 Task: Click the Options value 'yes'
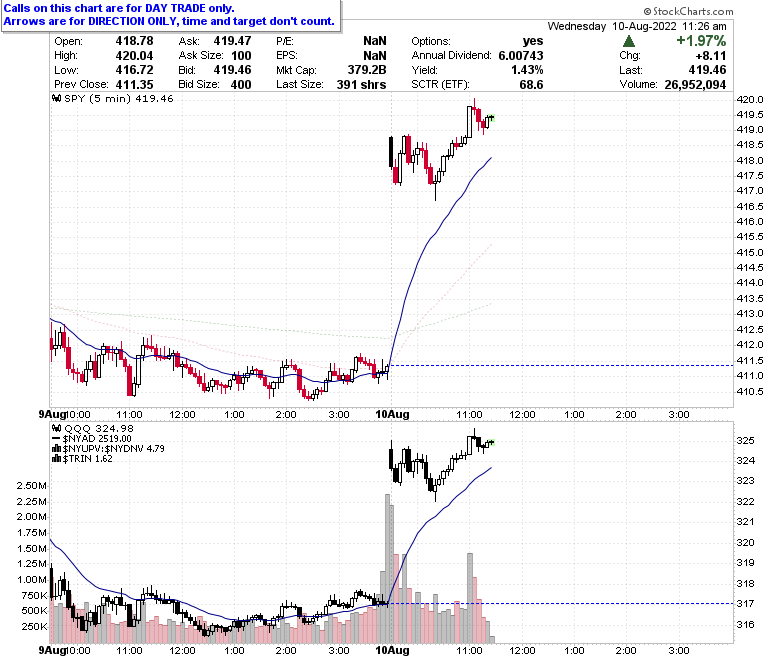[533, 41]
